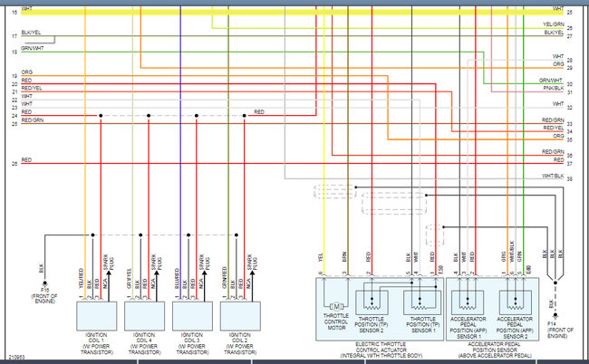Image resolution: width=589 pixels, height=364 pixels.
Task: Select the Ignition Coil 4 component box
Action: click(144, 316)
